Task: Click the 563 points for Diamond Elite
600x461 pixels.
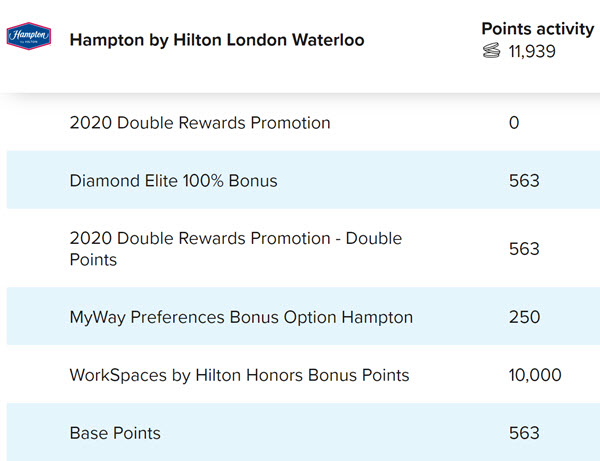Action: [x=524, y=181]
